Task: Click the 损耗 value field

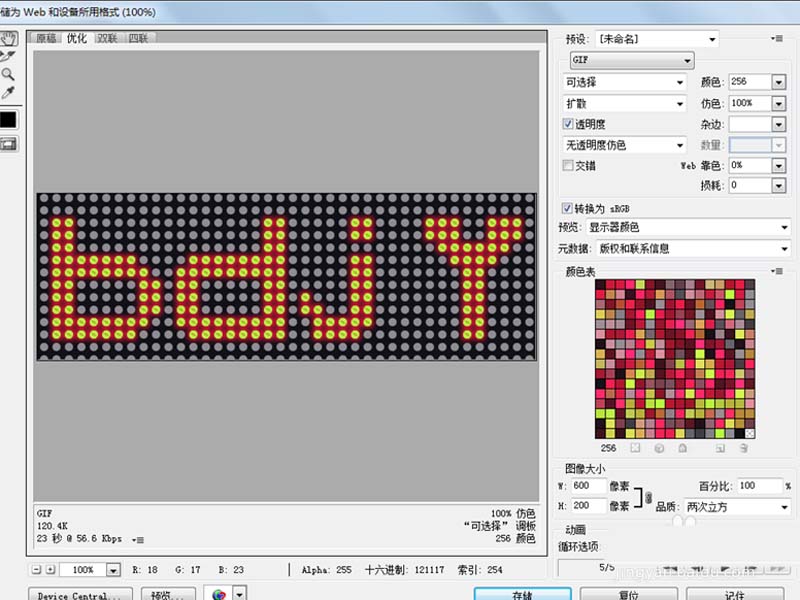Action: 750,185
